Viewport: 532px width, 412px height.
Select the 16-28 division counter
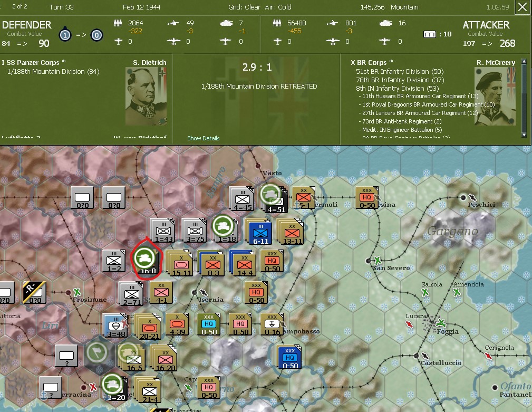coord(164,358)
